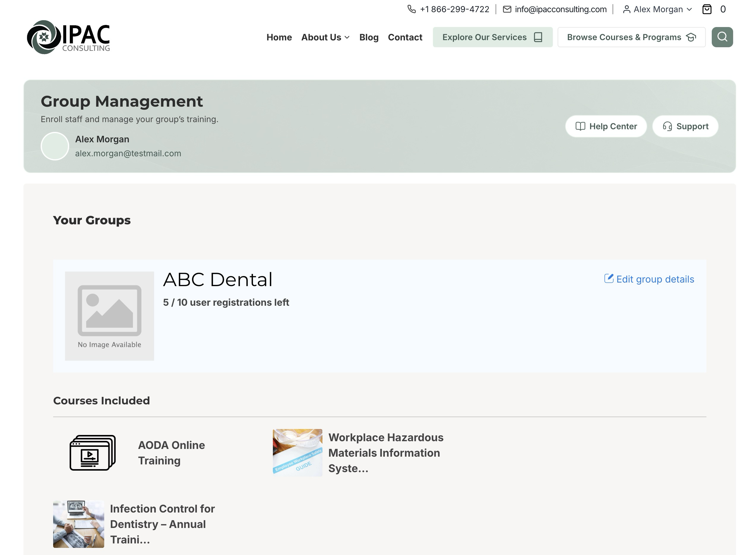The width and height of the screenshot is (756, 555).
Task: Click the AODA Online Training video icon
Action: [x=93, y=452]
